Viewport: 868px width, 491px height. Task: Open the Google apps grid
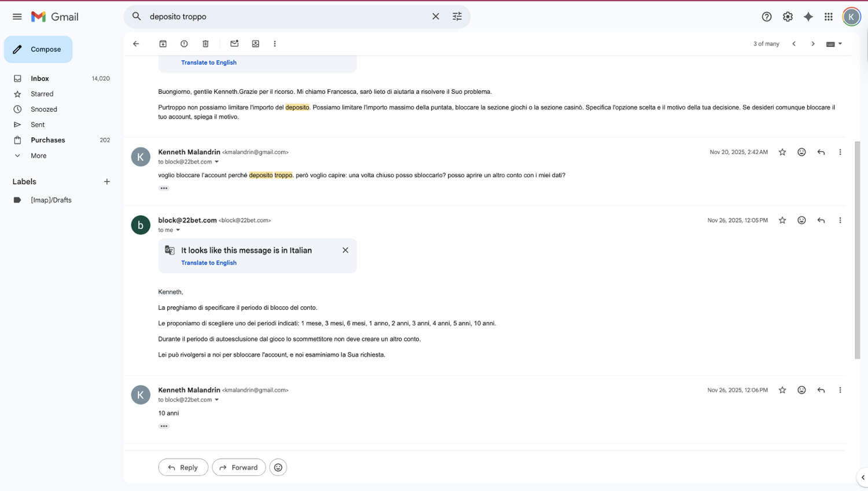click(x=829, y=17)
